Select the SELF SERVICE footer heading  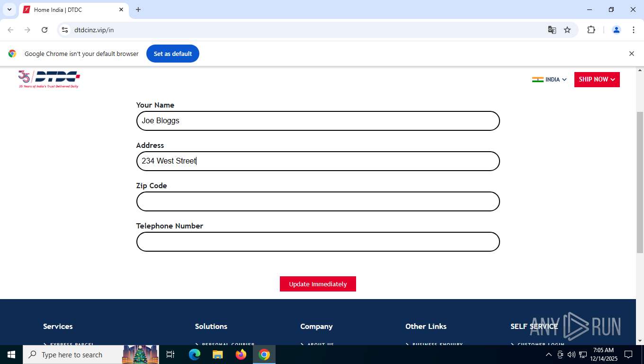(534, 326)
